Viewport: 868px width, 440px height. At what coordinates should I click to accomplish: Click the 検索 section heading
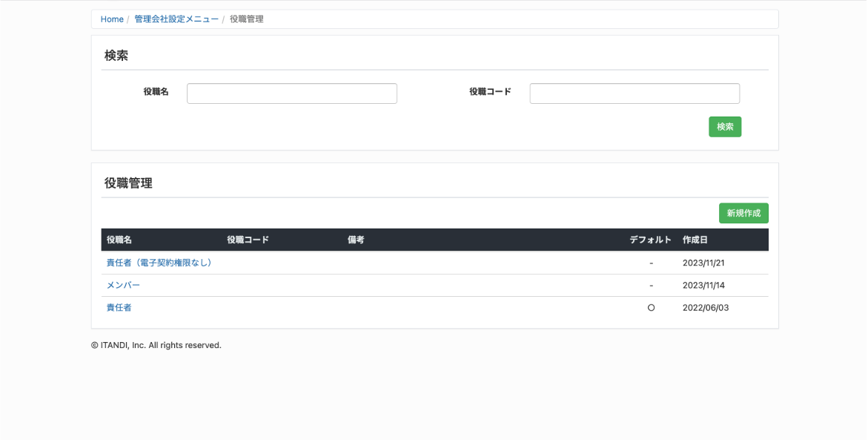coord(116,56)
